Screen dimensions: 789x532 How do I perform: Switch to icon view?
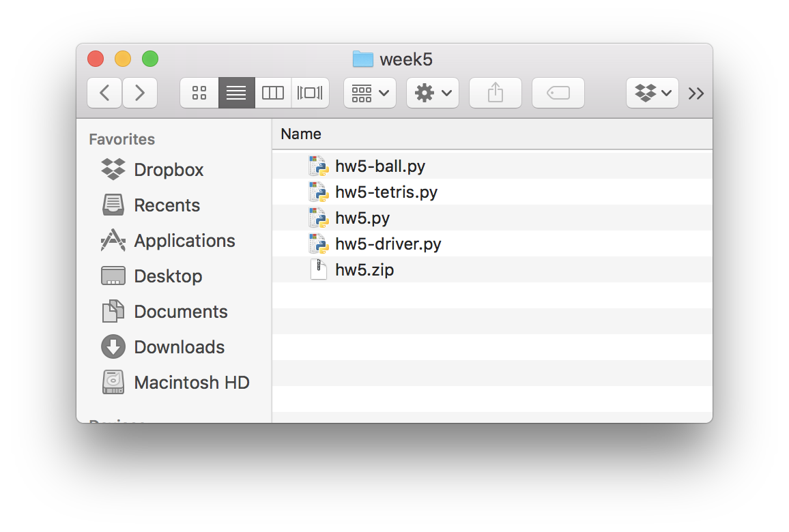[199, 93]
